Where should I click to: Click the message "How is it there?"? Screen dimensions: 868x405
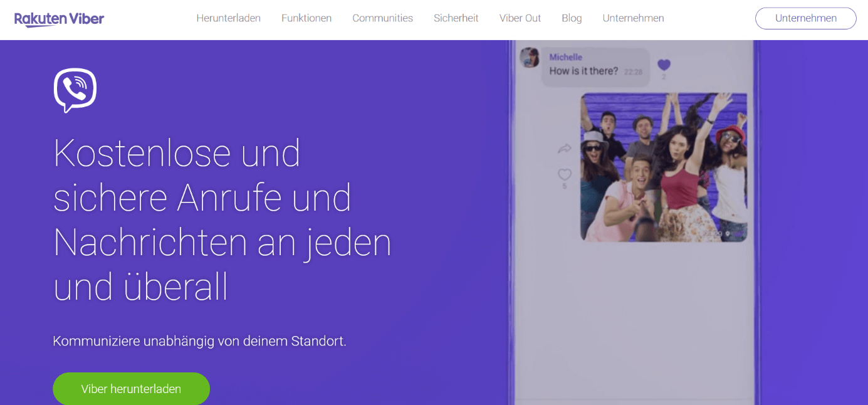pyautogui.click(x=583, y=71)
